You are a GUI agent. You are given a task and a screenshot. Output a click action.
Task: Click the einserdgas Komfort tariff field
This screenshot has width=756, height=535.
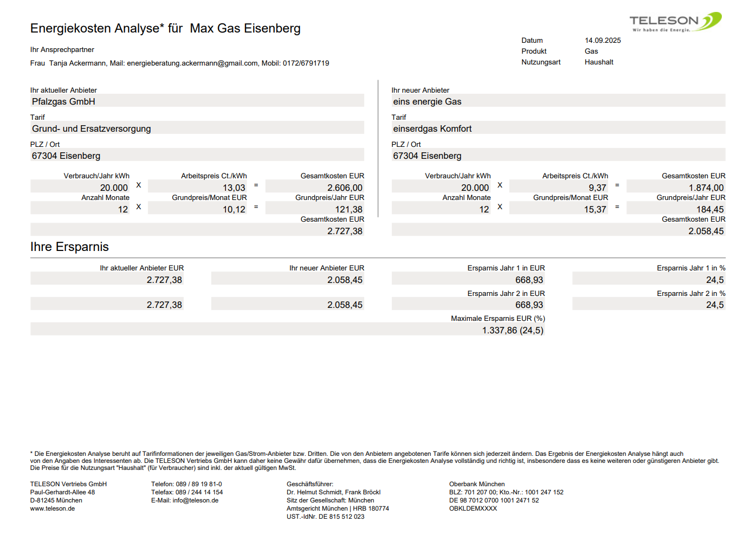click(558, 128)
